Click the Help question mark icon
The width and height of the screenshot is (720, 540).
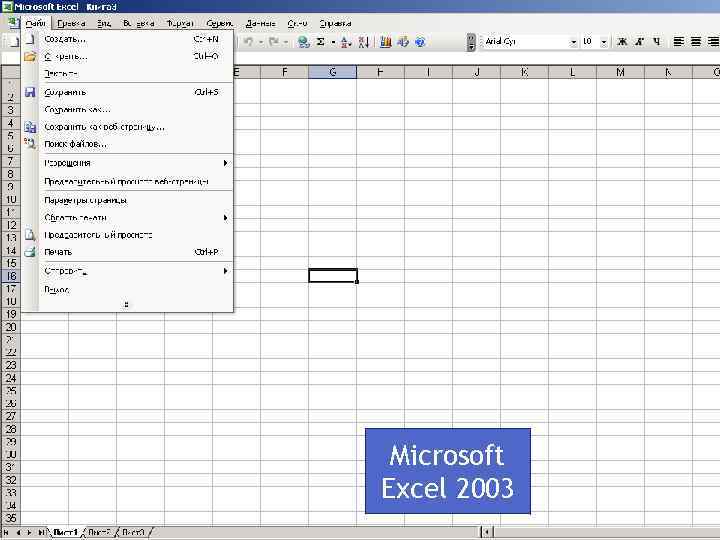tap(420, 42)
